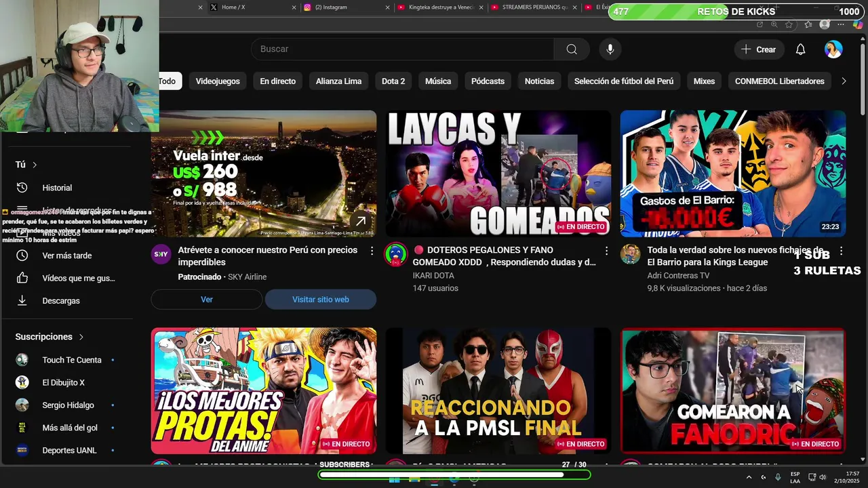Image resolution: width=868 pixels, height=488 pixels.
Task: Click the Historial clock icon
Action: point(22,188)
